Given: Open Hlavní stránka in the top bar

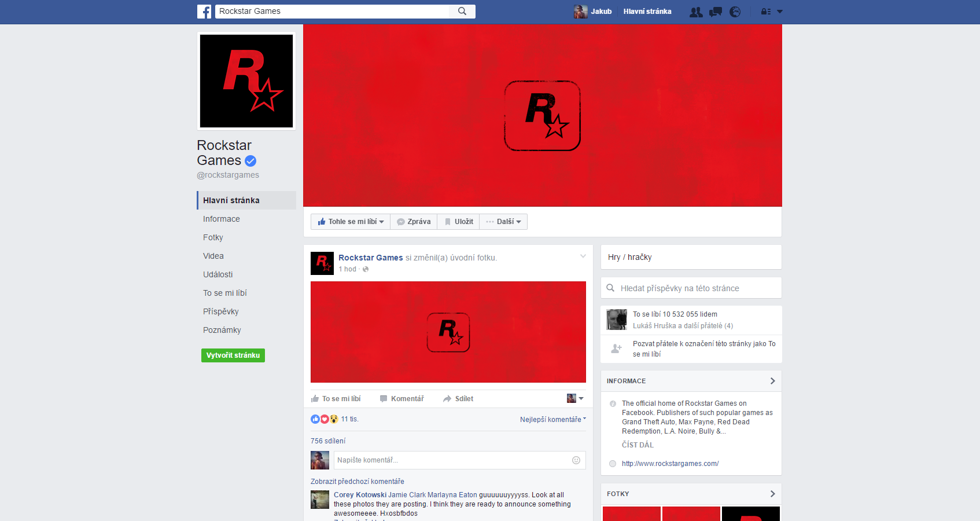Looking at the screenshot, I should pyautogui.click(x=647, y=11).
